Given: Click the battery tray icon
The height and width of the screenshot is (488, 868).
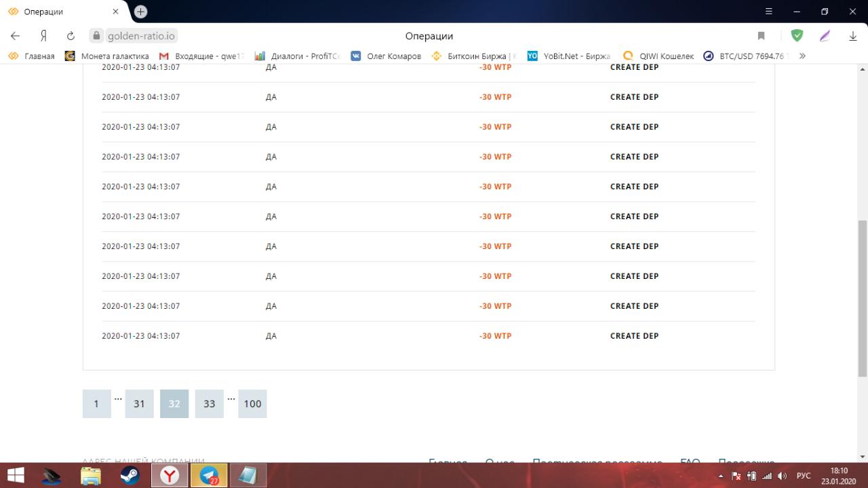Looking at the screenshot, I should pyautogui.click(x=752, y=476).
